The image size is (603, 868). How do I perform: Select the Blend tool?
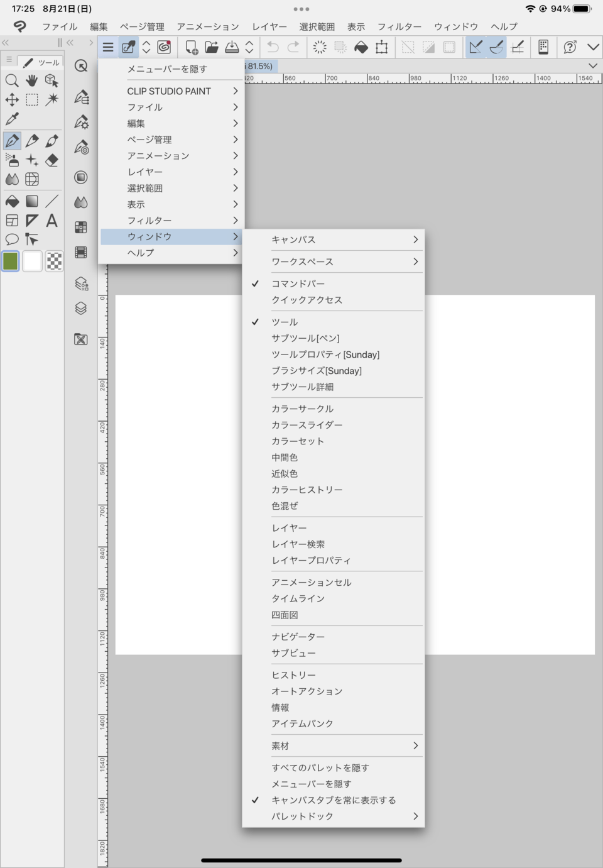(12, 179)
